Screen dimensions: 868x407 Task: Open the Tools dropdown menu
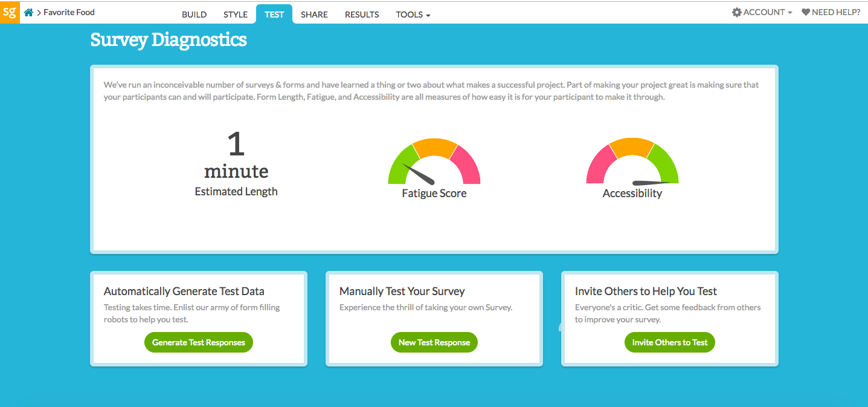pos(413,15)
